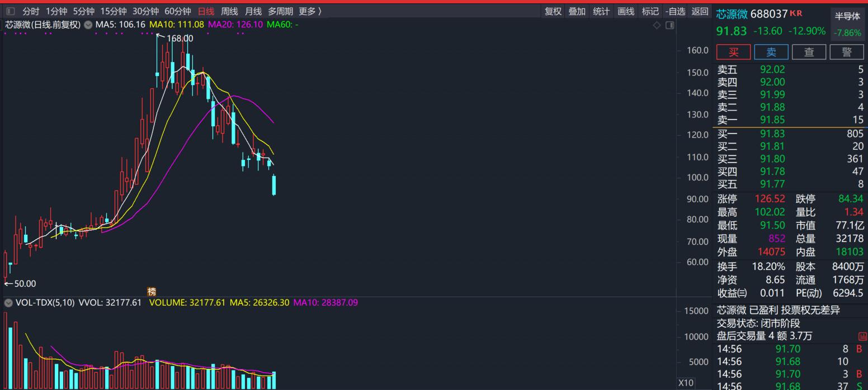Select the 15分钟 period tab
Viewport: 868px width, 390px height.
[114, 11]
